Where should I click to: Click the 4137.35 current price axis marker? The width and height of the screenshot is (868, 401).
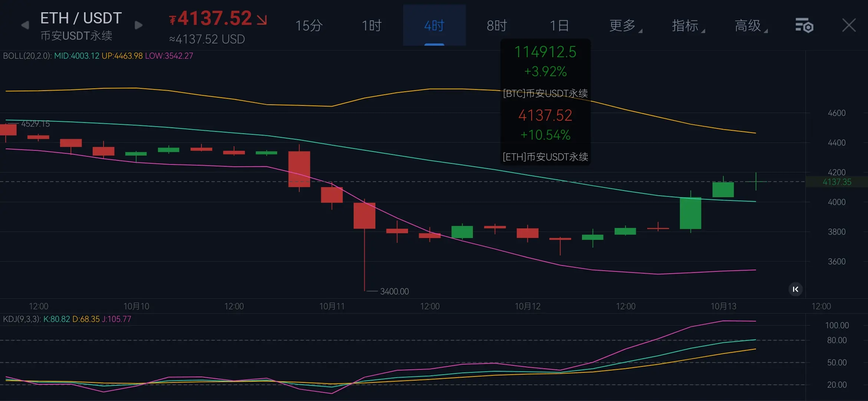pyautogui.click(x=837, y=182)
